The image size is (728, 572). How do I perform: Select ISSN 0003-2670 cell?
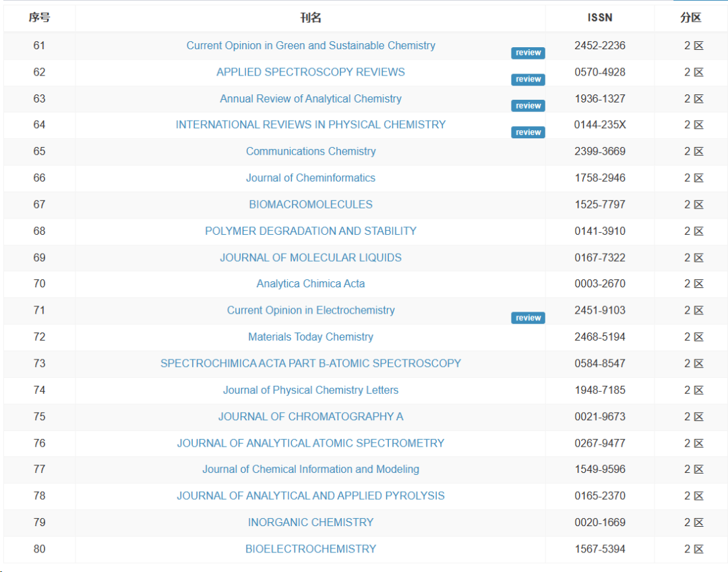tap(600, 283)
